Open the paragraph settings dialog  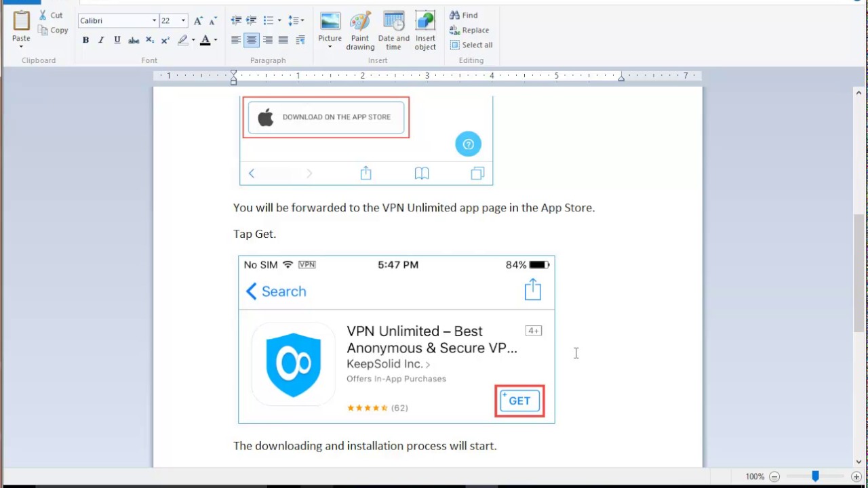click(300, 40)
